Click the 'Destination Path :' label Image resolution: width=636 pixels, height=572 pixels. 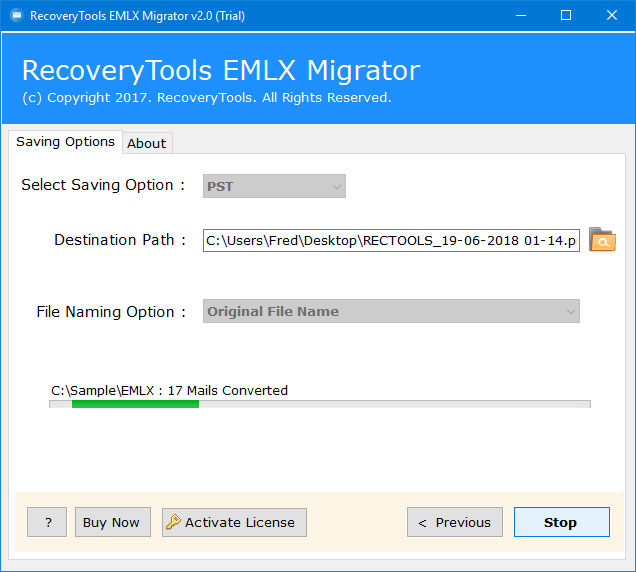(120, 240)
